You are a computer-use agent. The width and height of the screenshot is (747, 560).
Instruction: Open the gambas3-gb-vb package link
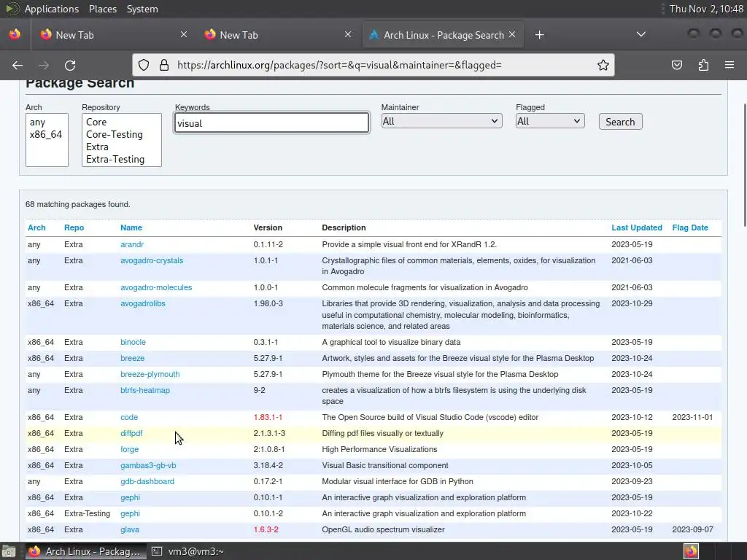pyautogui.click(x=148, y=465)
